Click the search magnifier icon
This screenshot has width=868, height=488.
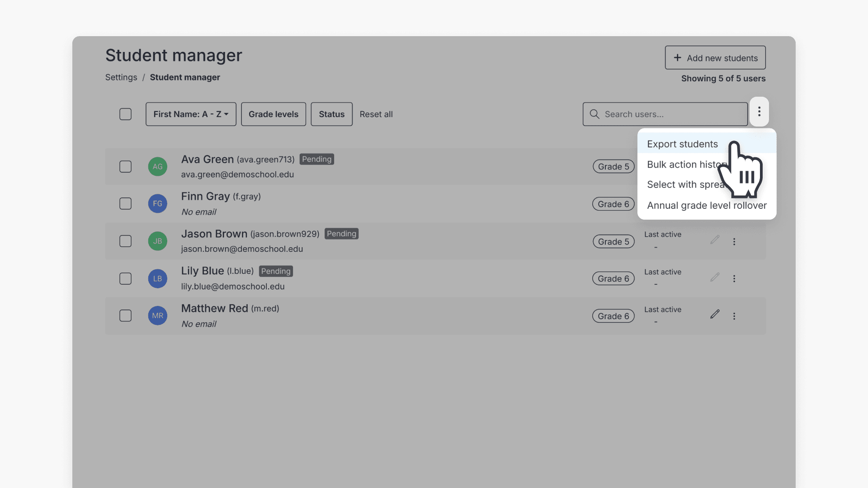tap(594, 114)
